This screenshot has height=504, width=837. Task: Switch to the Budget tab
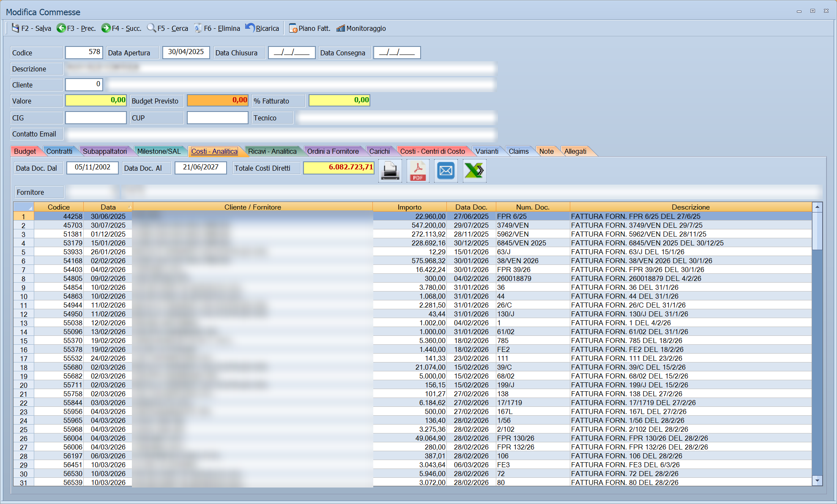[x=25, y=151]
